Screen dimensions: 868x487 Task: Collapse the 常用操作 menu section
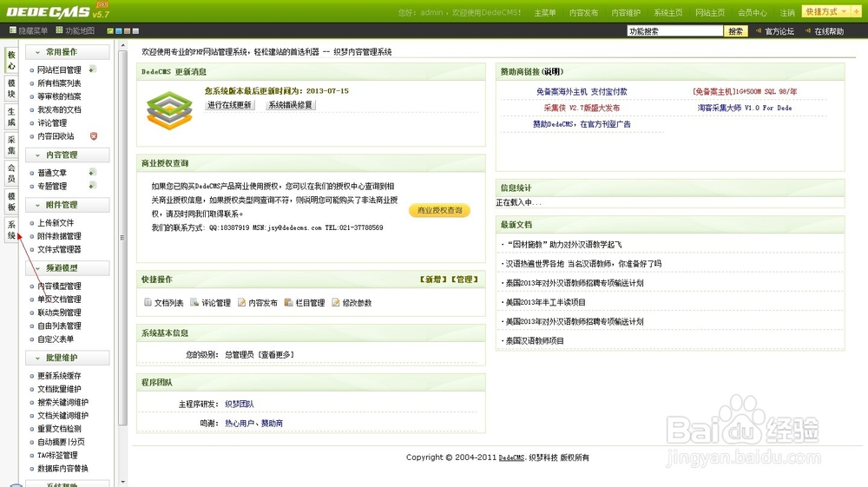tap(68, 52)
